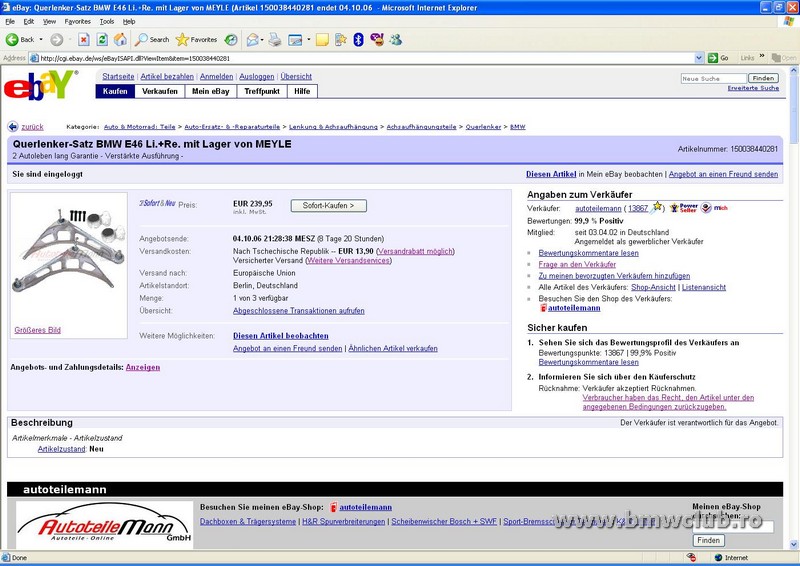Image resolution: width=800 pixels, height=566 pixels.
Task: Open seller autoteilemann profile link
Action: [x=598, y=209]
